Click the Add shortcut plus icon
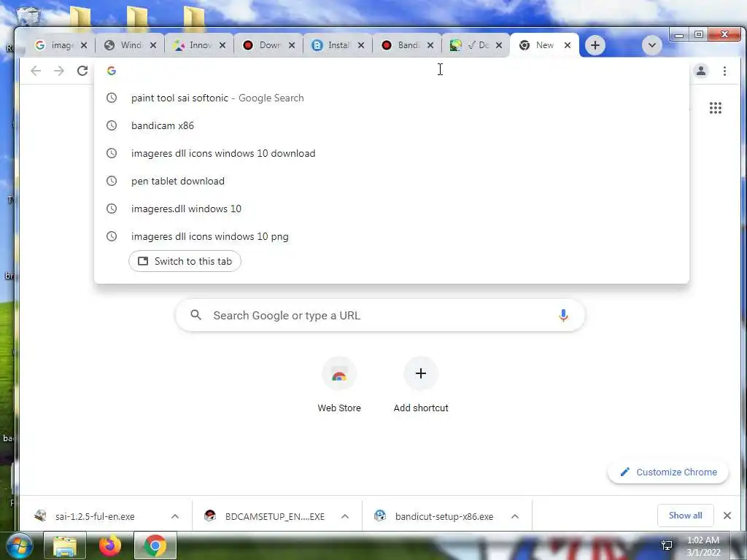The height and width of the screenshot is (560, 747). (x=421, y=373)
